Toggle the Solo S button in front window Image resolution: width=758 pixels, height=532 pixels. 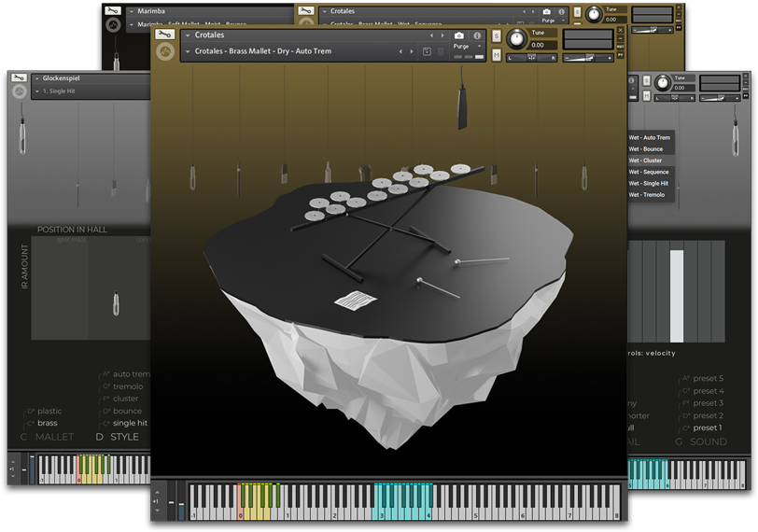[497, 36]
